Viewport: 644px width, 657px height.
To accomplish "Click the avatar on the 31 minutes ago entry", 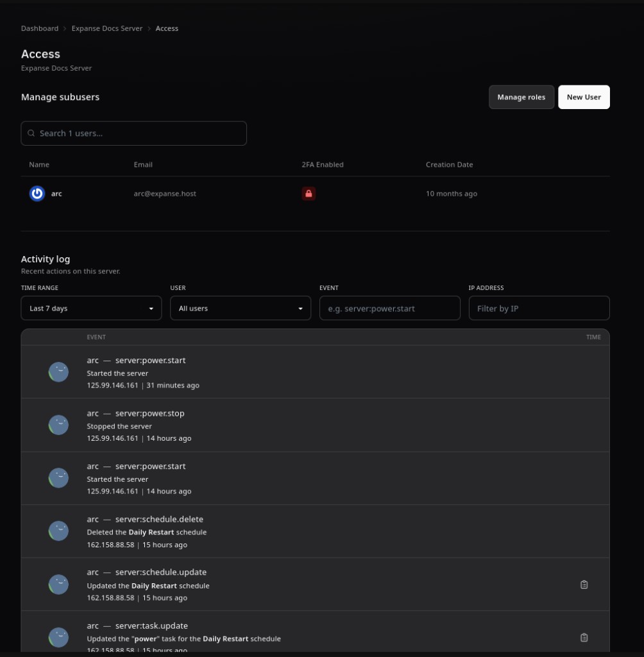I will 58,372.
